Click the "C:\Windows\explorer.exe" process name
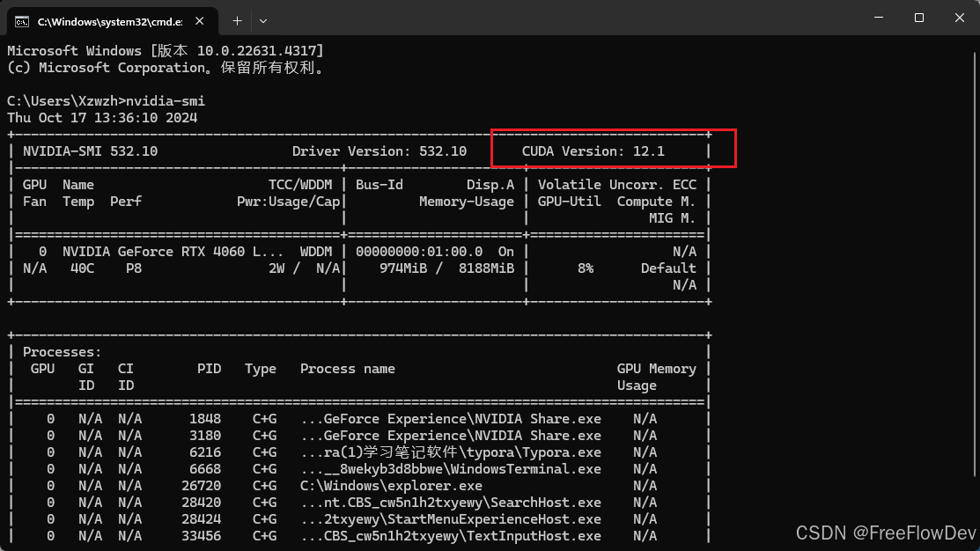980x551 pixels. [x=391, y=486]
